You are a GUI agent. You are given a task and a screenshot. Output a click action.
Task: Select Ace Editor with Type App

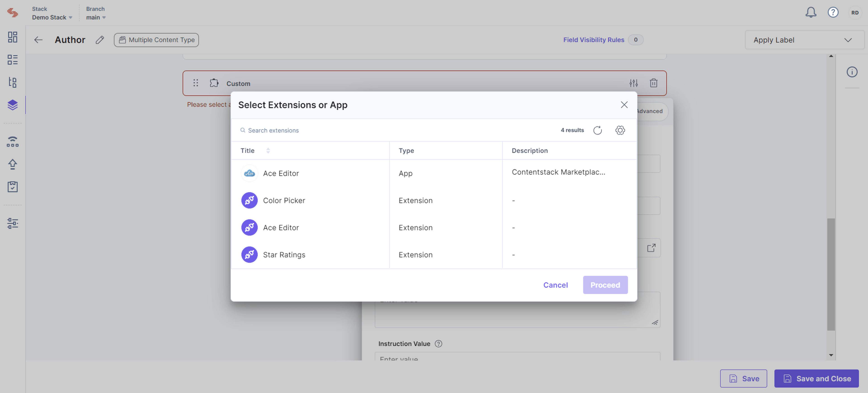281,173
